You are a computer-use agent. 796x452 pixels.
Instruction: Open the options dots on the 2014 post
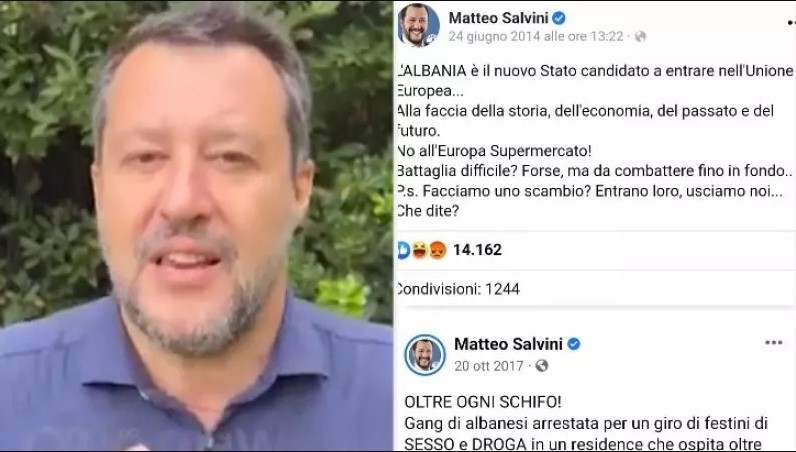point(791,22)
